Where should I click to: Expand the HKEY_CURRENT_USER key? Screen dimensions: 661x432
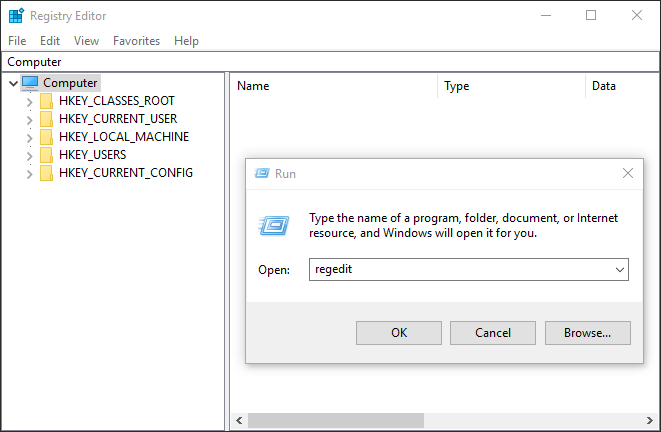[30, 120]
